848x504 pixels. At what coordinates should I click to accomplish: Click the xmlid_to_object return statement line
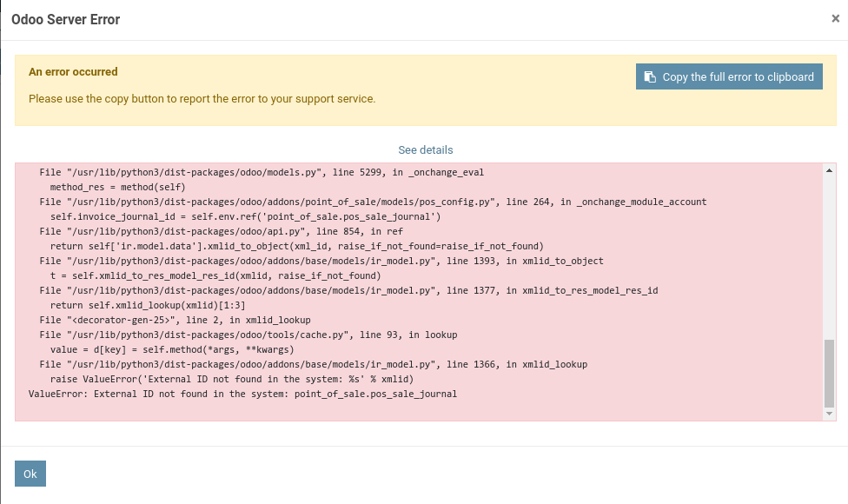click(297, 246)
